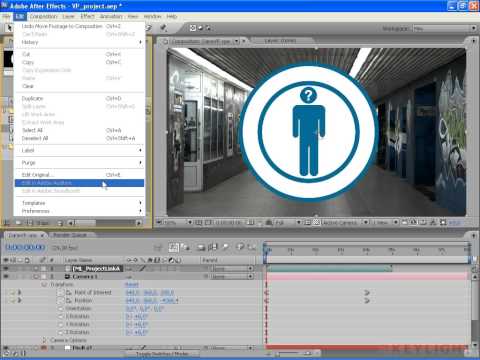Click the teal ML_Project.Links layer bar

coord(328,268)
